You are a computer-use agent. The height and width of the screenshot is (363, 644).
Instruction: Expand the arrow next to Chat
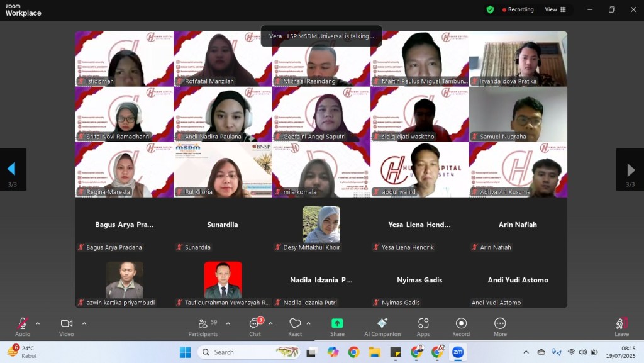pyautogui.click(x=270, y=323)
